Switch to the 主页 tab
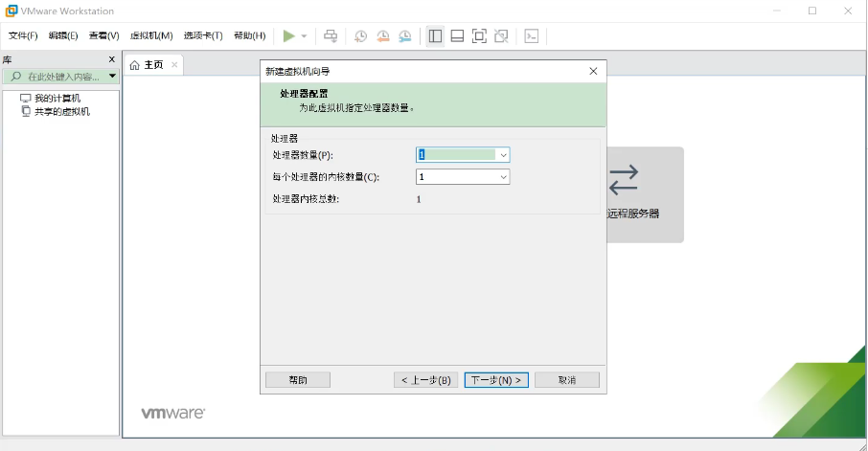 pos(153,65)
